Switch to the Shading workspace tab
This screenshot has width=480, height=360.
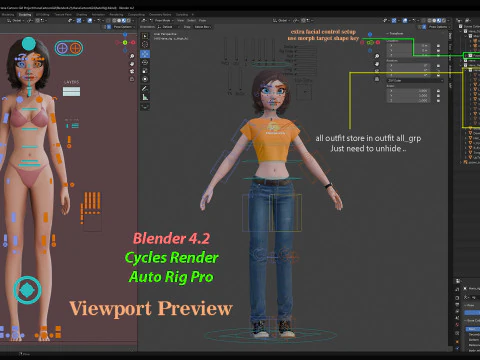click(81, 15)
